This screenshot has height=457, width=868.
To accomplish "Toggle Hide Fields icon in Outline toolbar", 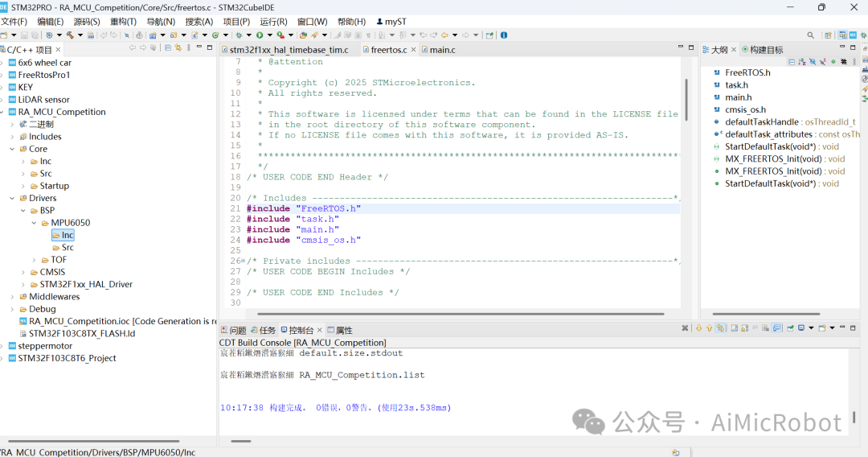I will pyautogui.click(x=813, y=62).
